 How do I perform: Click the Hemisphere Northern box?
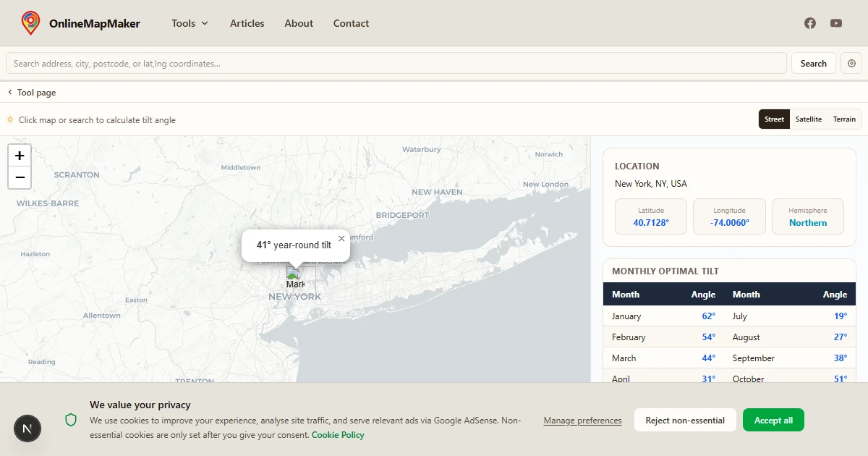(x=808, y=216)
